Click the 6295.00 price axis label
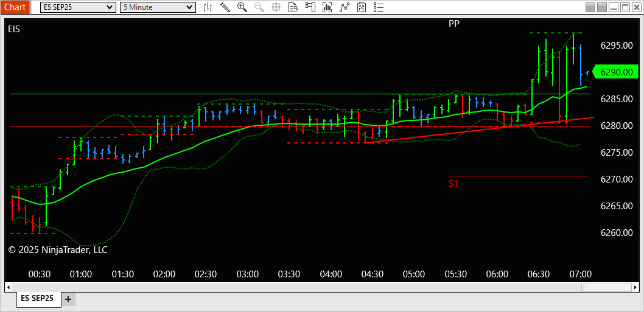644x312 pixels. pos(617,46)
